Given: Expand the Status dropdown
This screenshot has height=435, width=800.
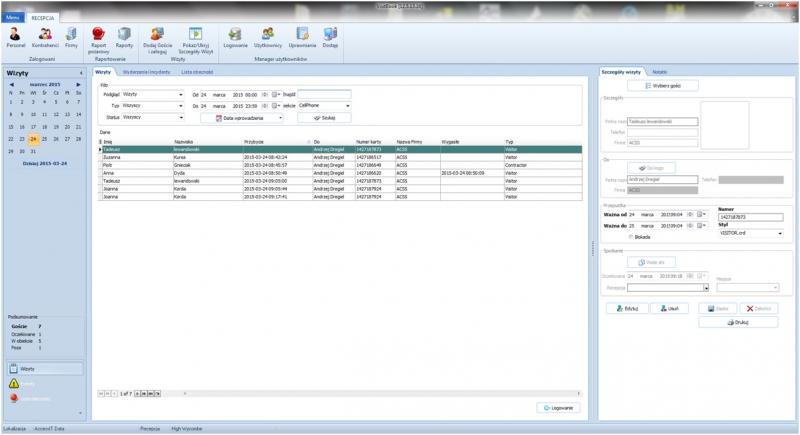Looking at the screenshot, I should point(181,117).
